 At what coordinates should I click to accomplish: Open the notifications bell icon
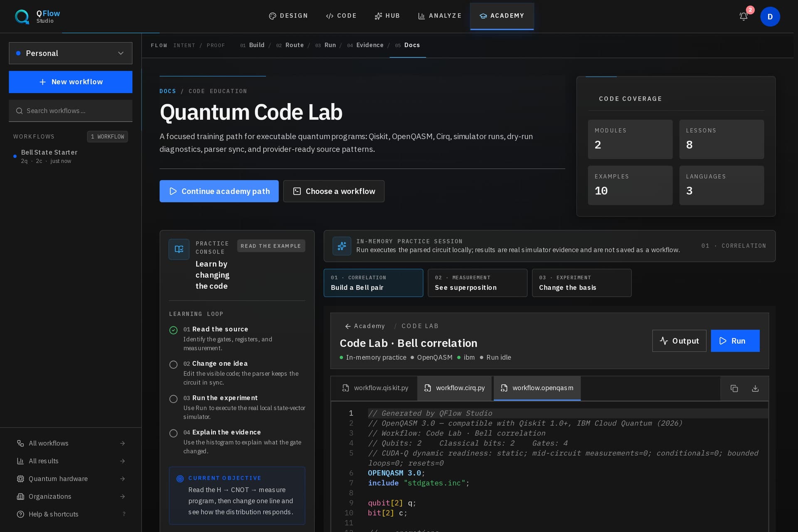coord(744,17)
